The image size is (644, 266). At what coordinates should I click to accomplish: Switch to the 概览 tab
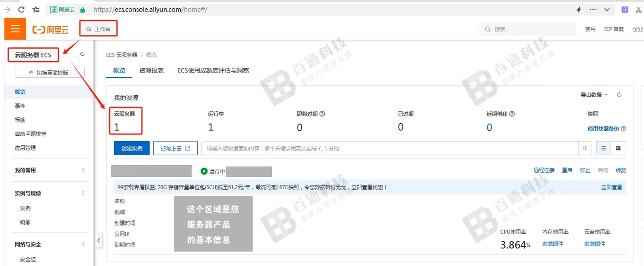coord(119,70)
